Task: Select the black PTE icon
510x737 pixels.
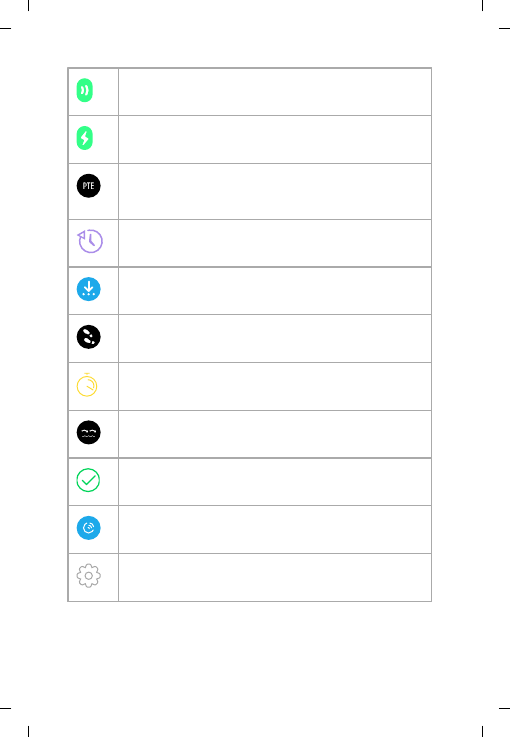Action: [88, 186]
